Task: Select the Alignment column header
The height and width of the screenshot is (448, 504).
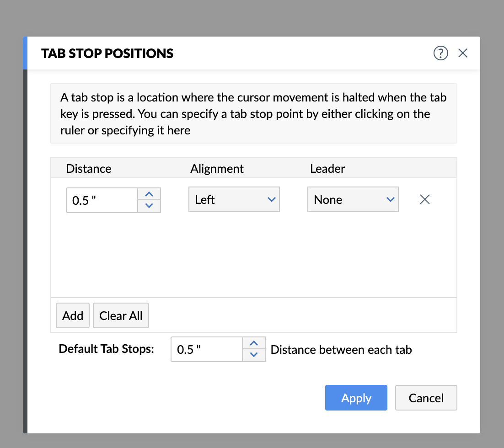Action: 217,169
